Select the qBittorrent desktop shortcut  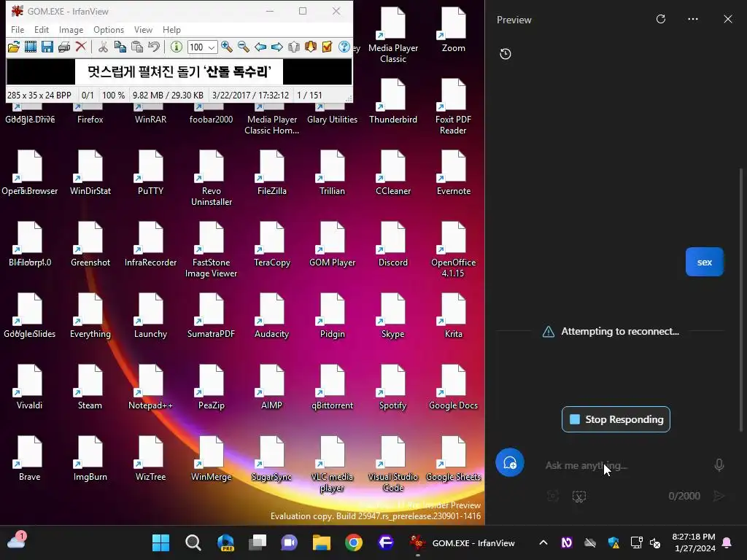(332, 386)
